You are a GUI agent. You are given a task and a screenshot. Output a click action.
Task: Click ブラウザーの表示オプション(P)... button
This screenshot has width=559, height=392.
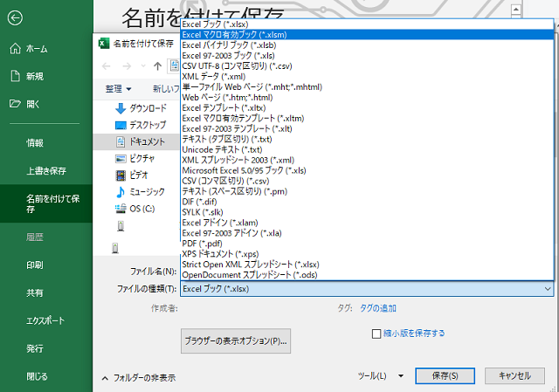tap(236, 341)
